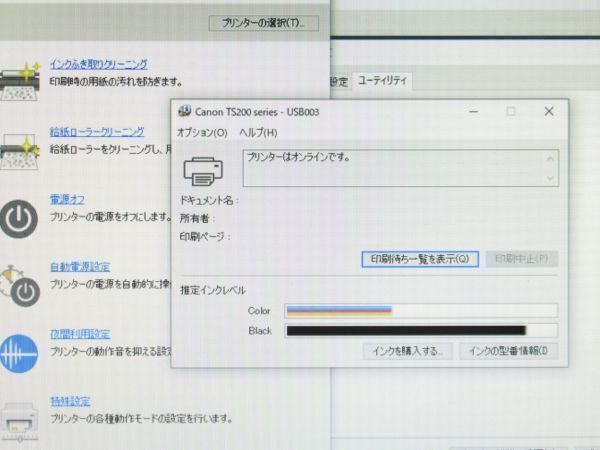Image resolution: width=600 pixels, height=450 pixels.
Task: Click the Canon TS200 title bar icon
Action: [x=184, y=111]
